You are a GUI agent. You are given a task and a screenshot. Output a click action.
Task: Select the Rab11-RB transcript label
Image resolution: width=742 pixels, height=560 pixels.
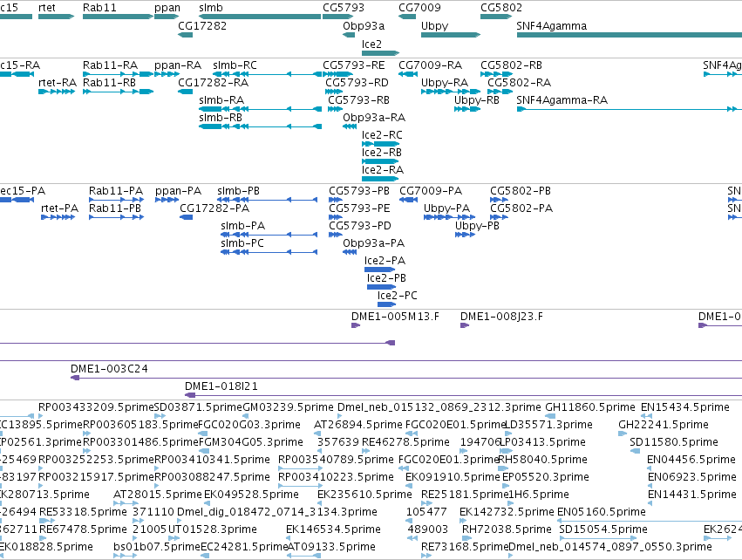[x=109, y=82]
